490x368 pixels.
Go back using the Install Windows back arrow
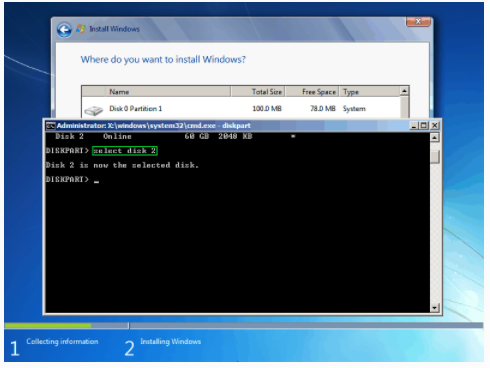pos(64,30)
